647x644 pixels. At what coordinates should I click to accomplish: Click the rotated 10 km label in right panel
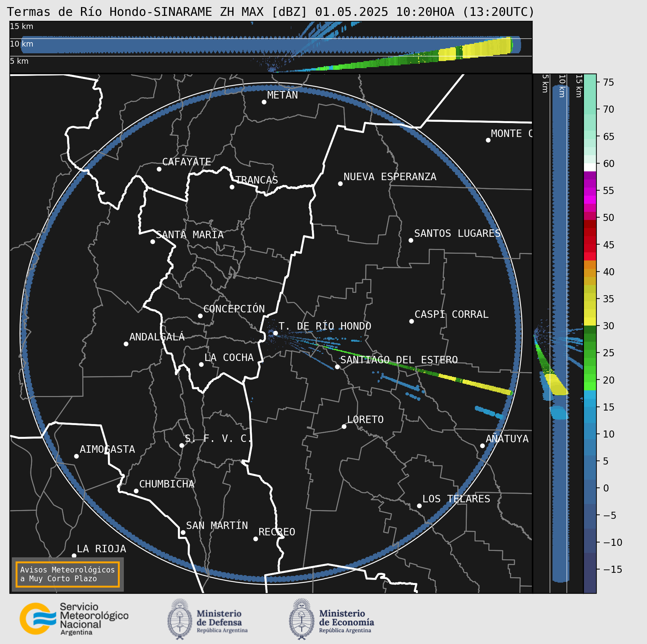click(562, 86)
